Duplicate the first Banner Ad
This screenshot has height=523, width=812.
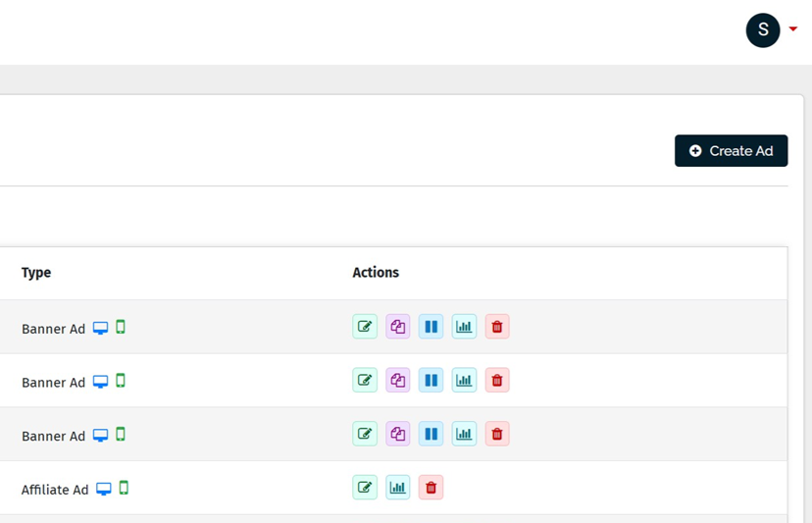pyautogui.click(x=398, y=327)
